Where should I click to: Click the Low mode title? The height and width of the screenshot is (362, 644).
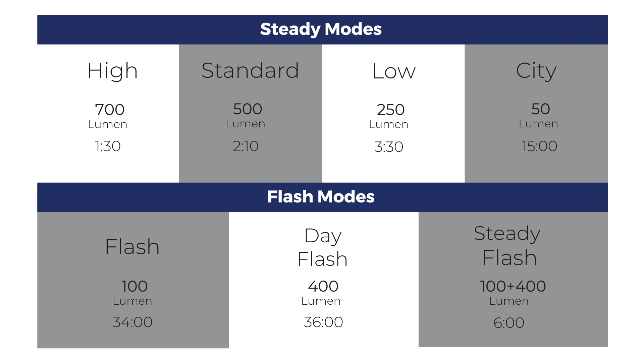click(x=394, y=71)
